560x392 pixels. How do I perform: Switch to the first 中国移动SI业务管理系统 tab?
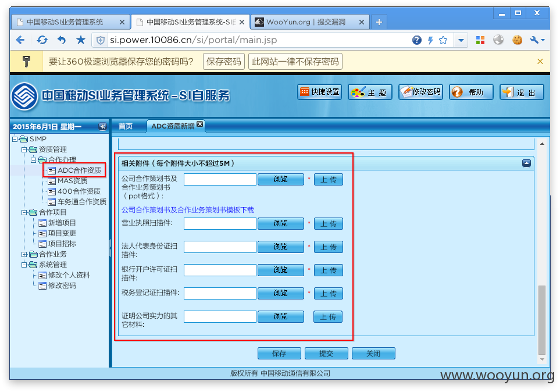[x=70, y=22]
